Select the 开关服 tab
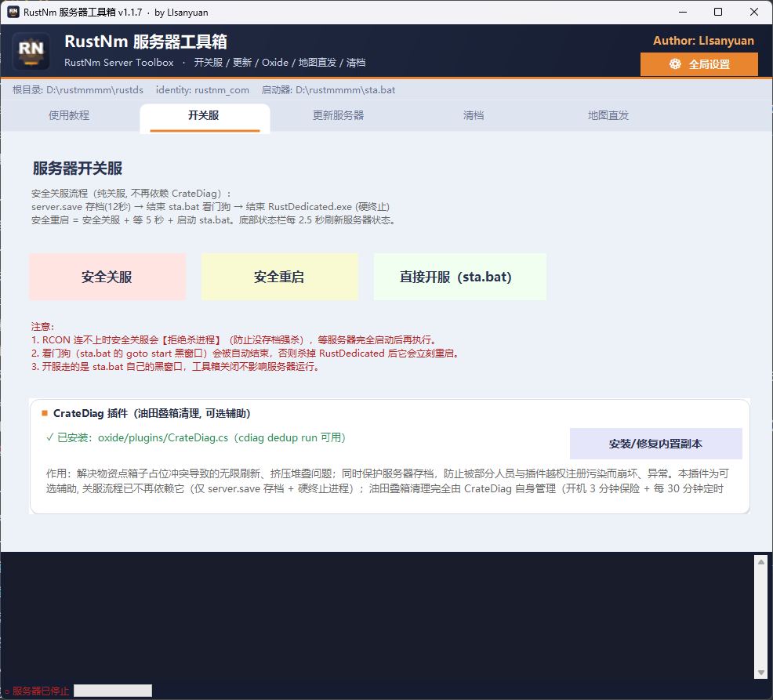 tap(205, 118)
